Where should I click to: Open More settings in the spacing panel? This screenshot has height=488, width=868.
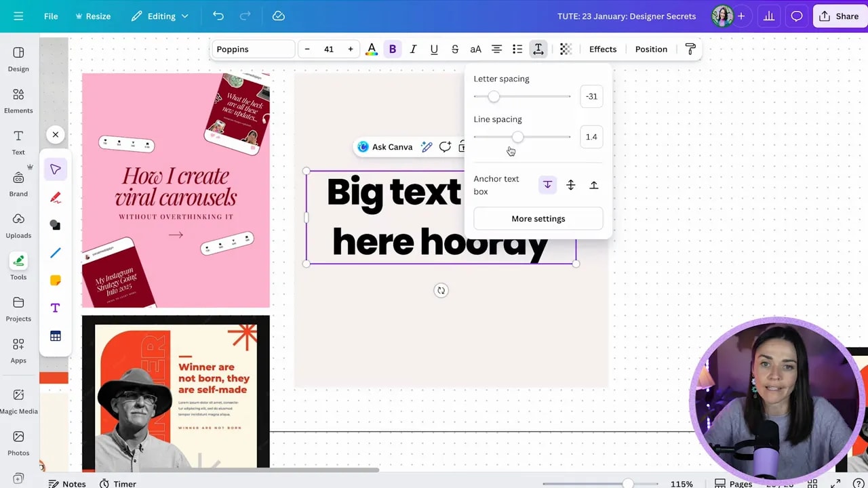coord(538,218)
